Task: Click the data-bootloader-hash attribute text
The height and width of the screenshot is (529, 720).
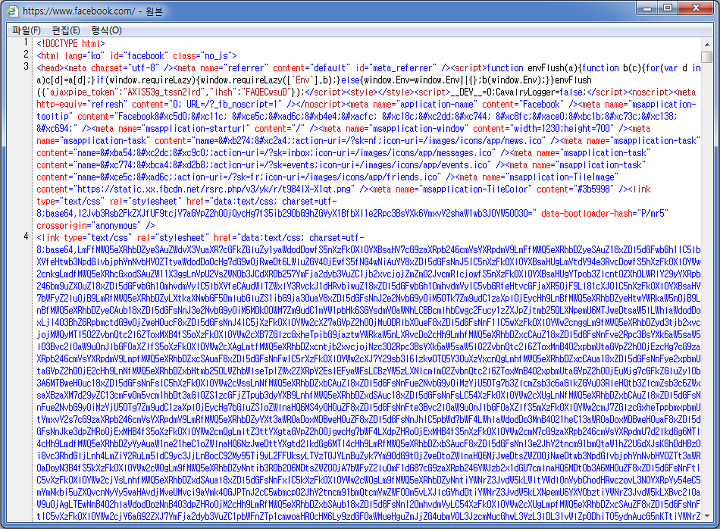Action: [x=605, y=214]
